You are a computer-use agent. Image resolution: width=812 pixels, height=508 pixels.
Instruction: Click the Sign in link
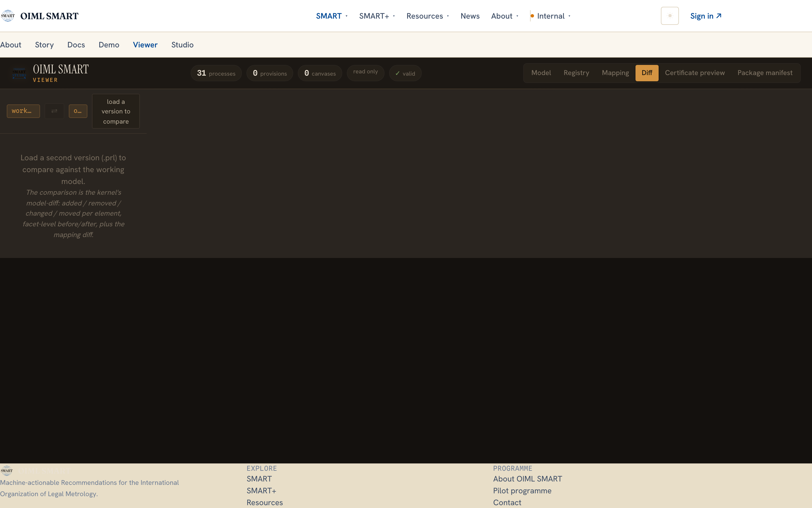click(706, 16)
